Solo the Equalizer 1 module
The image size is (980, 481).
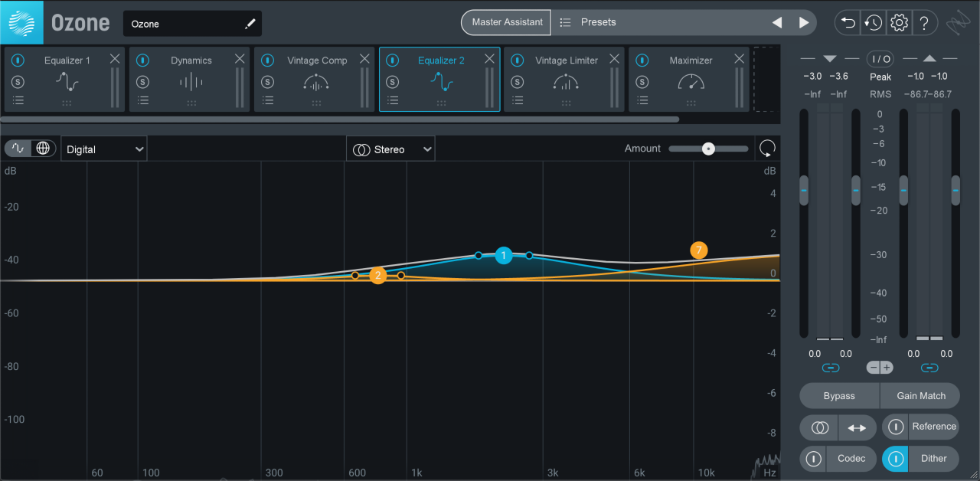point(18,82)
